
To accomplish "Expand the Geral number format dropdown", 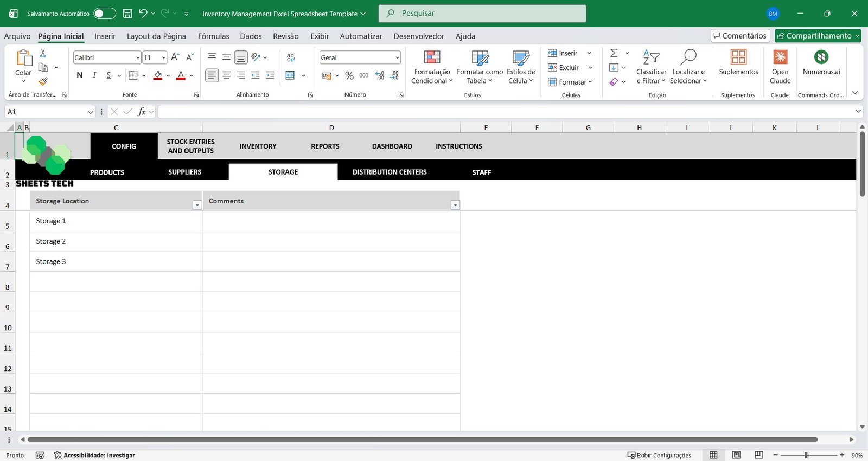I will (397, 57).
